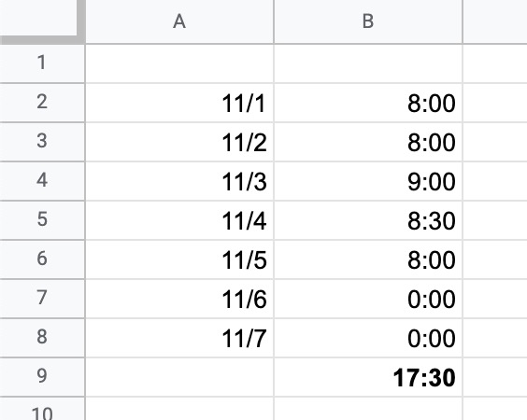This screenshot has width=527, height=420.
Task: Click the 9:00 time cell
Action: coord(368,181)
